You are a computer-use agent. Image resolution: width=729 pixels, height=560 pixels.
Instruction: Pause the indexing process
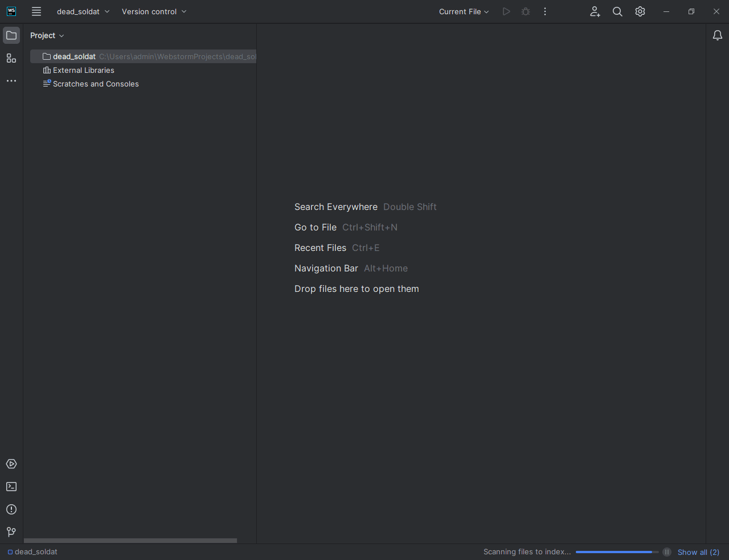[x=667, y=552]
